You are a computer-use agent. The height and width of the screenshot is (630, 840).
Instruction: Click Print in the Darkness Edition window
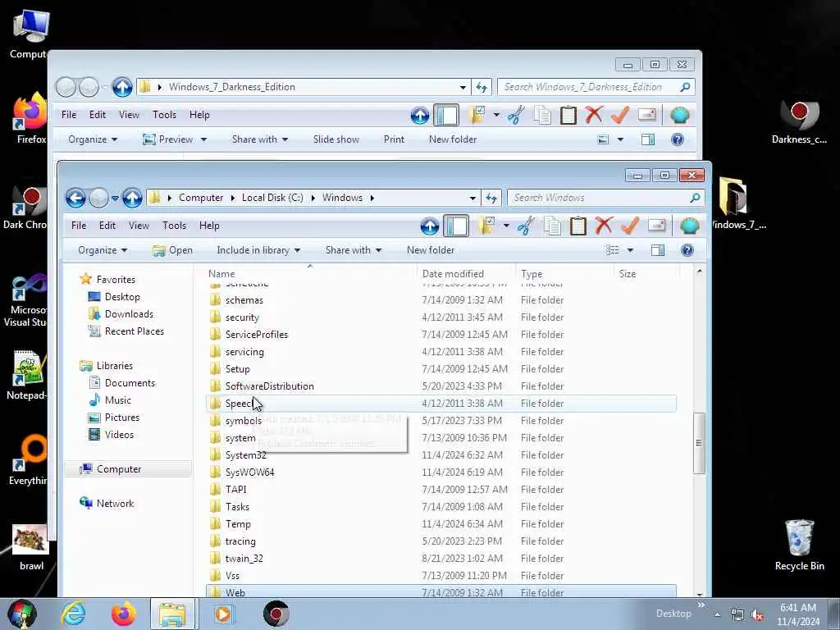[394, 139]
